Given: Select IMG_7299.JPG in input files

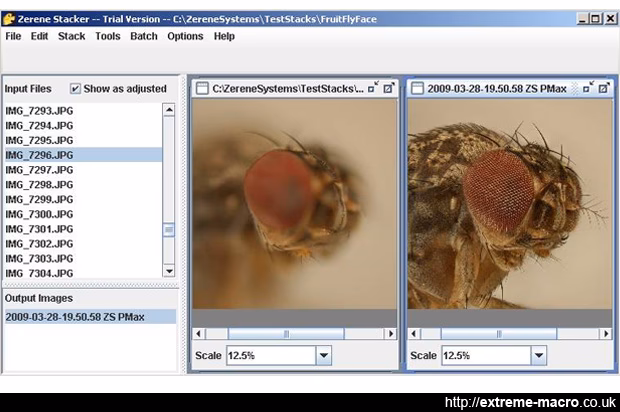Looking at the screenshot, I should tap(40, 199).
